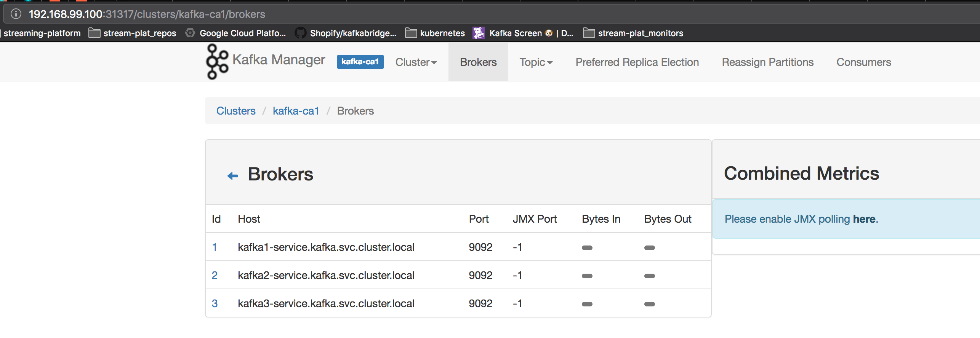Click JMX Port -1 for kafka3 row
This screenshot has width=980, height=338.
click(x=517, y=303)
